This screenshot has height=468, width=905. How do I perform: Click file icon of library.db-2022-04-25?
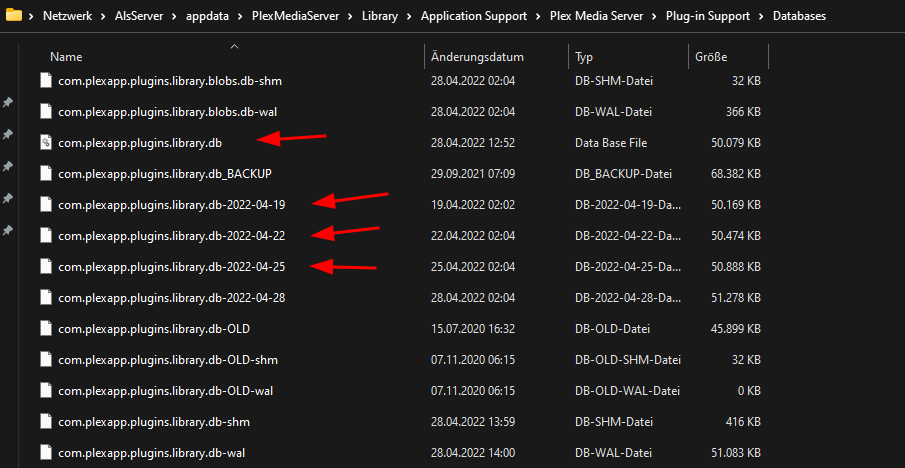(x=46, y=267)
